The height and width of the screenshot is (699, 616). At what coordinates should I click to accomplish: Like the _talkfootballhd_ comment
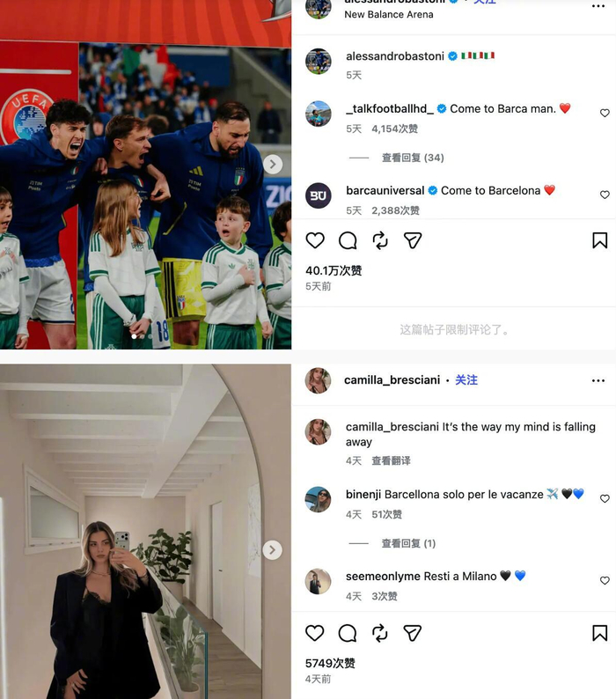click(x=605, y=114)
